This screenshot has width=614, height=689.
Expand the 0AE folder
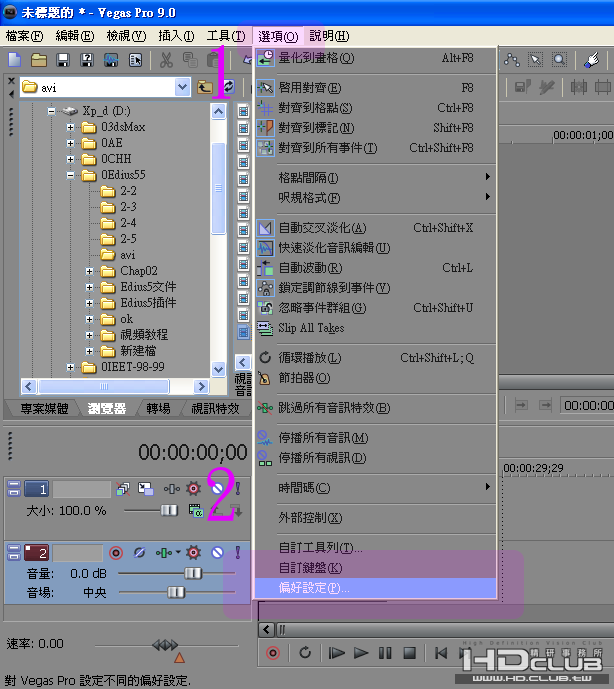[x=70, y=143]
